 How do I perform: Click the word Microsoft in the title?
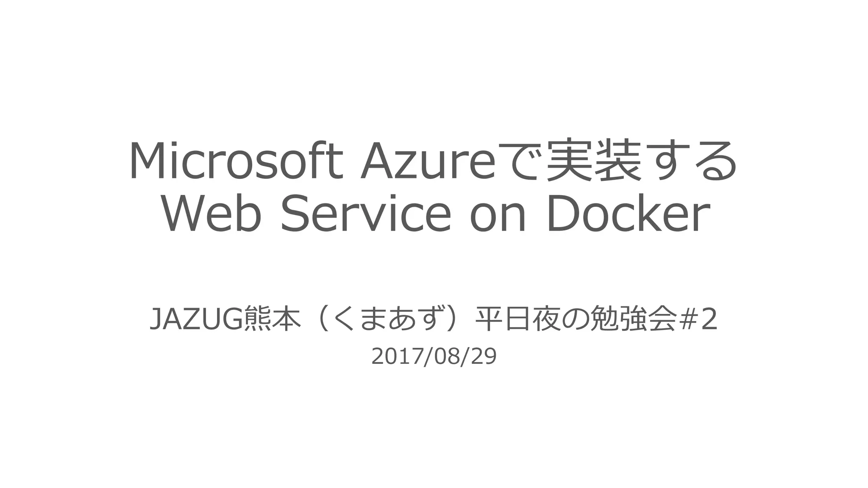pyautogui.click(x=235, y=161)
